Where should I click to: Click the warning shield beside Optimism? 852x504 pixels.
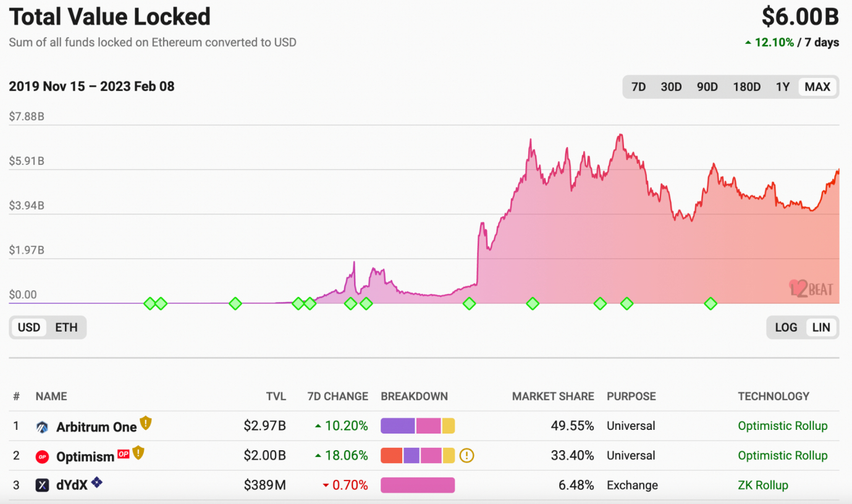[x=138, y=453]
